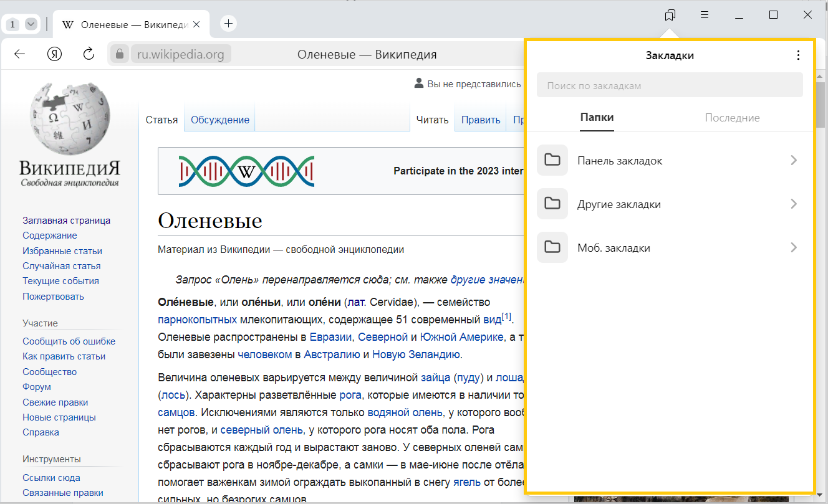Screen dimensions: 828x504
Task: Select the Обсуждение tab
Action: [x=219, y=120]
